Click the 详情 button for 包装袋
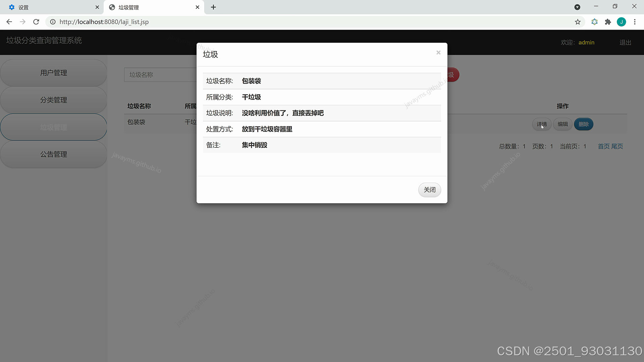The image size is (644, 362). (x=542, y=124)
